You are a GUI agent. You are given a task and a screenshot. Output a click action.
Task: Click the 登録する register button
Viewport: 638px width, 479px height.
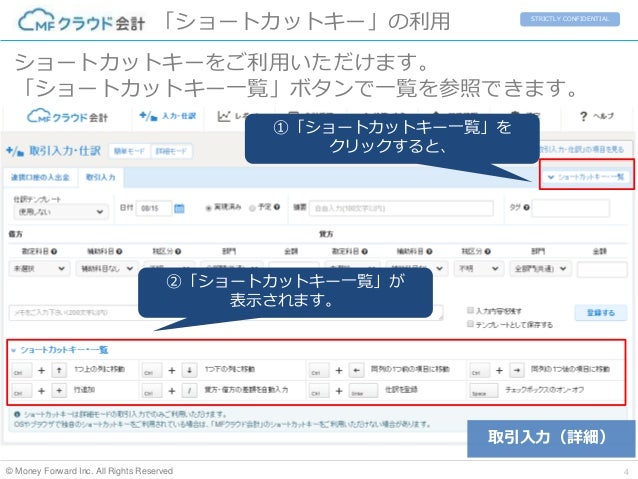point(601,313)
